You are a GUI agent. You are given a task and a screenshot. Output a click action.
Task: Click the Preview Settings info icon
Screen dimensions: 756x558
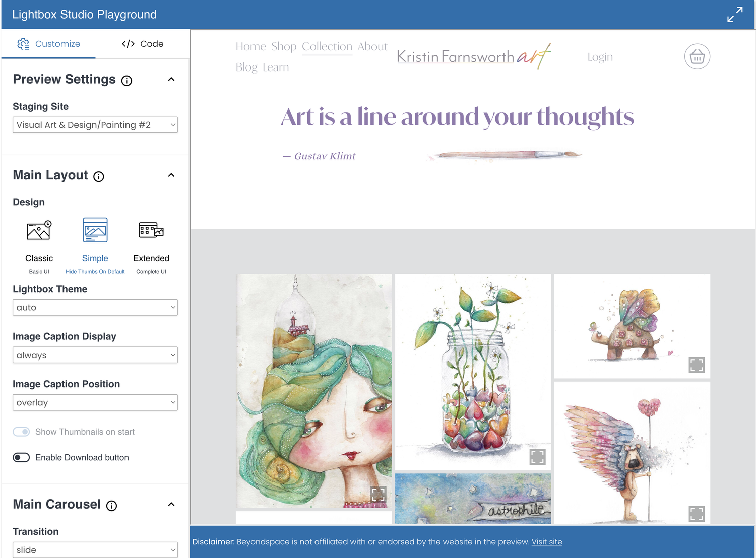pyautogui.click(x=127, y=81)
